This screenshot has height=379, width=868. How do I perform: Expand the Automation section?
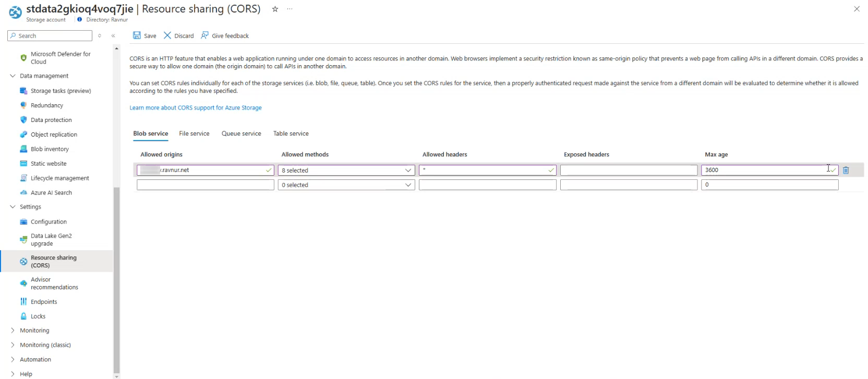point(13,360)
